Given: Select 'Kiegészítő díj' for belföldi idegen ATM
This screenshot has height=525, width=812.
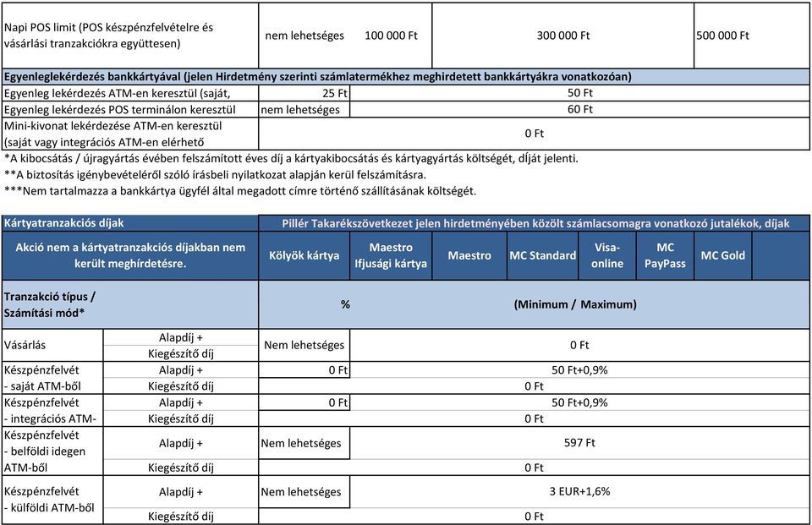Looking at the screenshot, I should pos(181,468).
